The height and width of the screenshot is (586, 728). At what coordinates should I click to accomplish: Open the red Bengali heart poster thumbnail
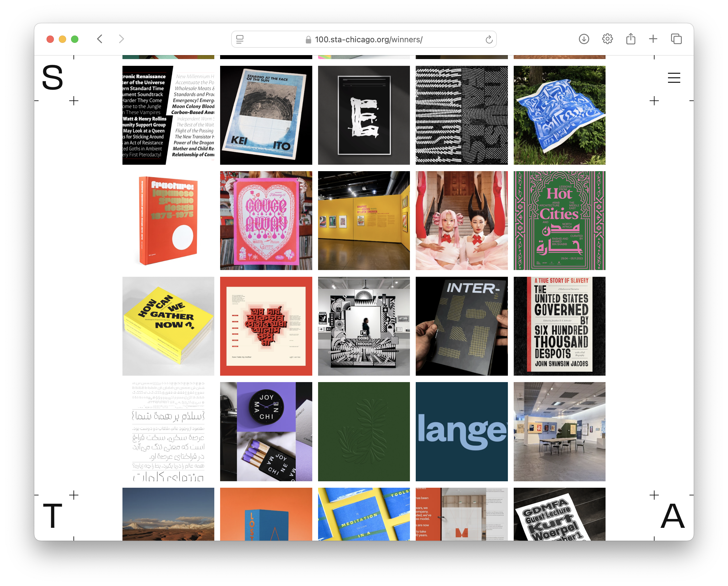pos(266,326)
